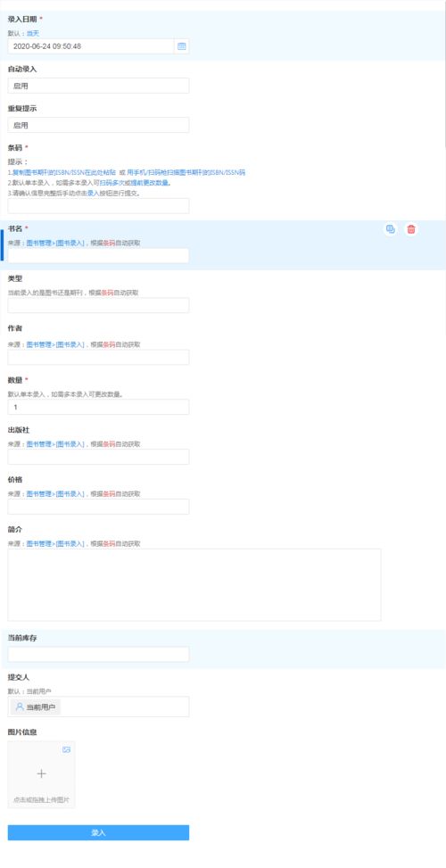The image size is (446, 868).
Task: Click the user icon in 提交人 field
Action: pos(20,707)
